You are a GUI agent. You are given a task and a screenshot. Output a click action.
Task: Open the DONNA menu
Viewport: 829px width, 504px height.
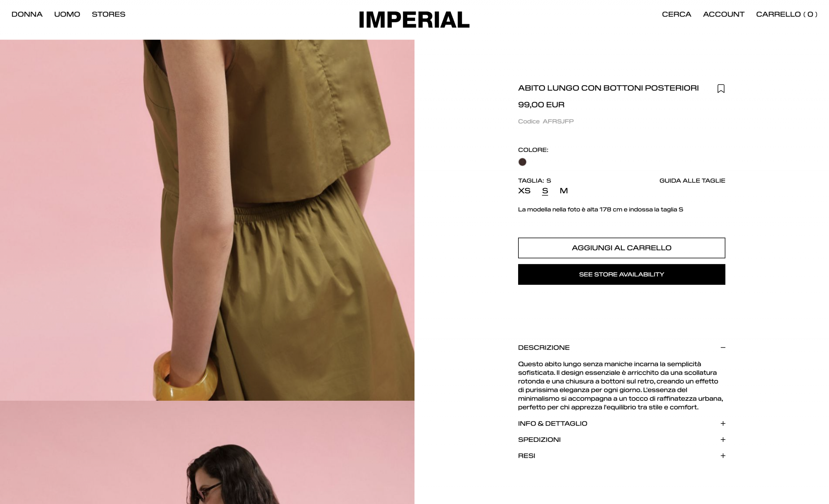click(x=27, y=14)
